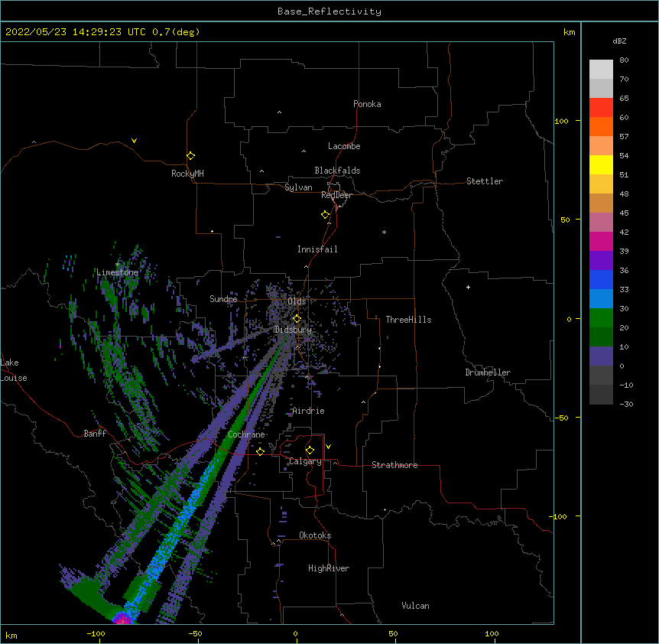Click the yellow diamond marker near RockyMH

click(190, 156)
